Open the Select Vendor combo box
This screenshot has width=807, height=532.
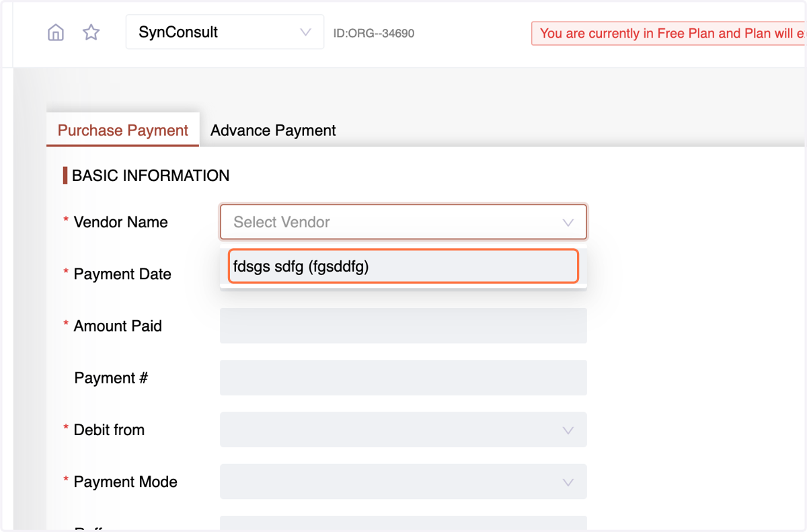click(403, 222)
